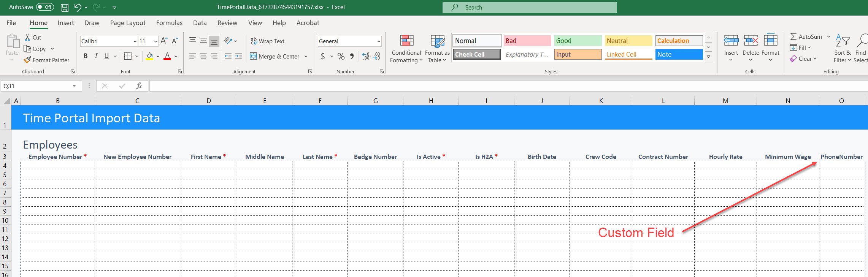
Task: Toggle Align Right
Action: coord(214,56)
